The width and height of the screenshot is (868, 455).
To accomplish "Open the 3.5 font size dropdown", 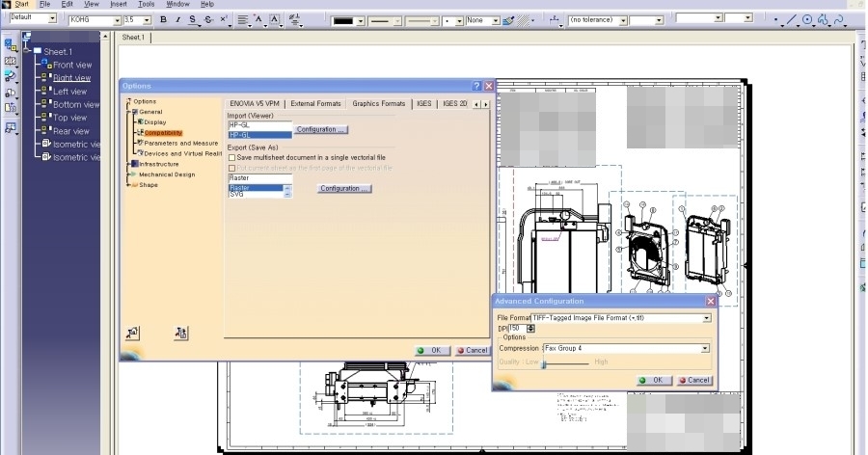I will (147, 20).
